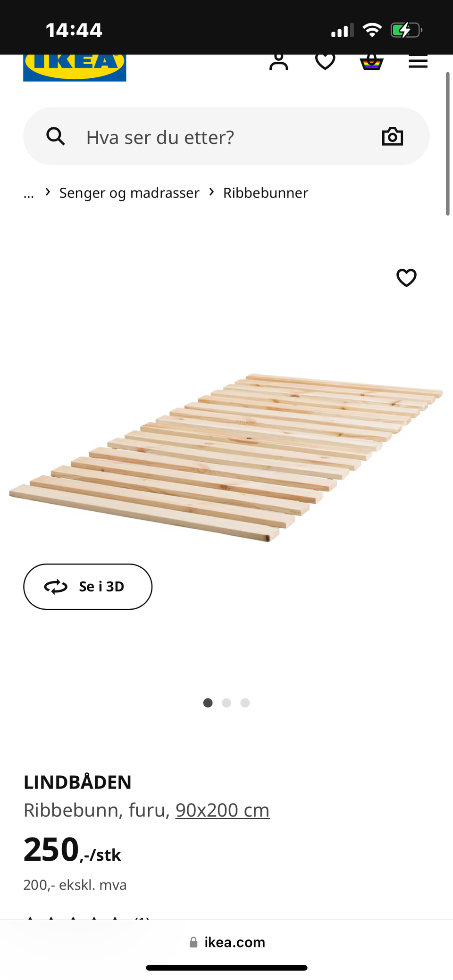Select the first image carousel dot
The height and width of the screenshot is (980, 453).
208,703
